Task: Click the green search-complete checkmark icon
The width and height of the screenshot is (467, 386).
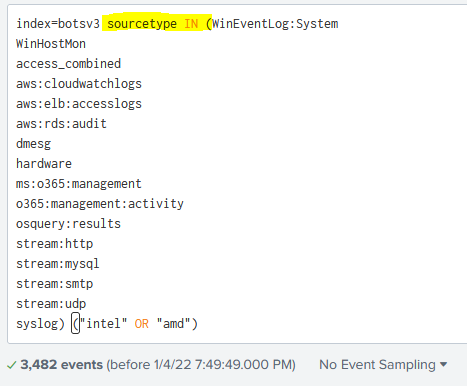Action: click(11, 365)
